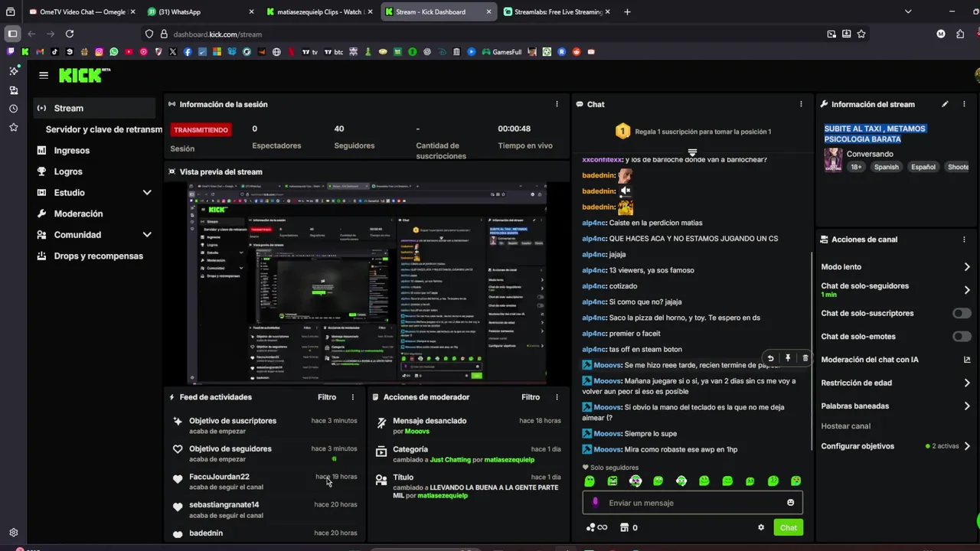The width and height of the screenshot is (980, 551).
Task: Open the browser tab list dropdown
Action: click(908, 11)
